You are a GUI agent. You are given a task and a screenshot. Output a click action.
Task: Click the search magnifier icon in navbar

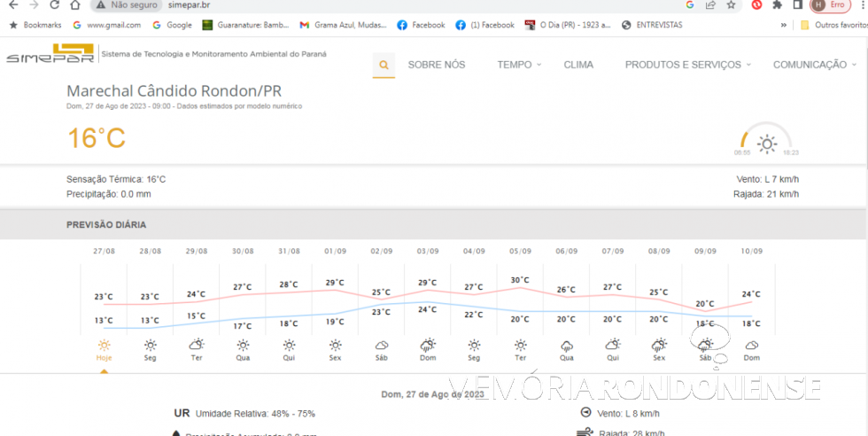(384, 65)
